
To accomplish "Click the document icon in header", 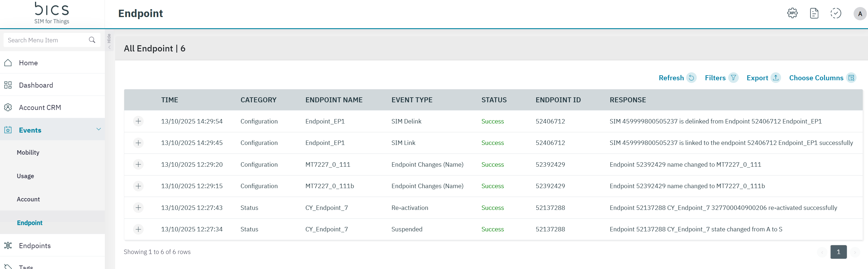I will pyautogui.click(x=814, y=13).
